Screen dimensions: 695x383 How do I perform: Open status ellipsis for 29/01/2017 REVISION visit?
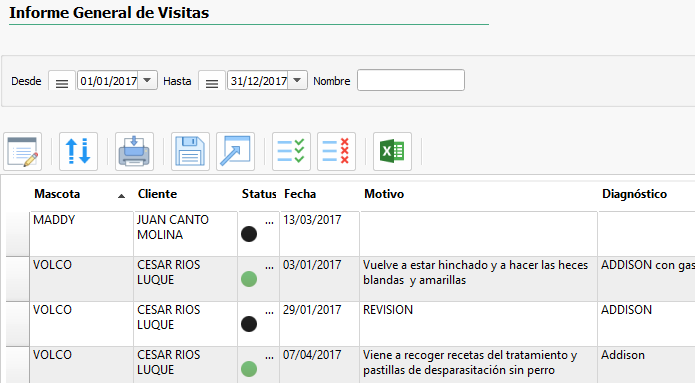coord(269,312)
